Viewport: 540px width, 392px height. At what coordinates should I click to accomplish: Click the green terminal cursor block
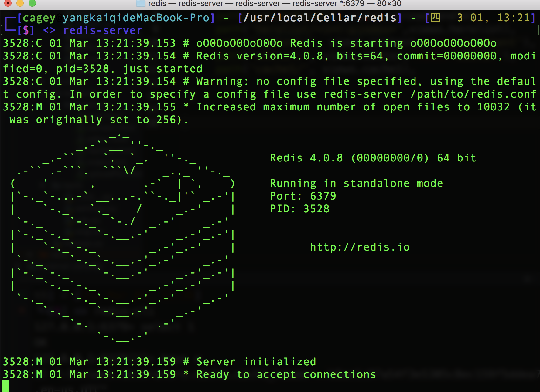6,387
